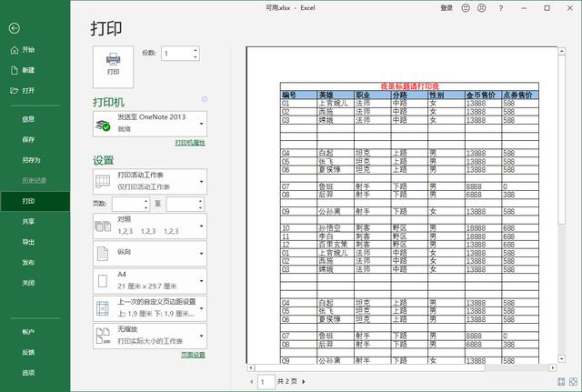Click the preview scroll up arrow

click(x=562, y=51)
